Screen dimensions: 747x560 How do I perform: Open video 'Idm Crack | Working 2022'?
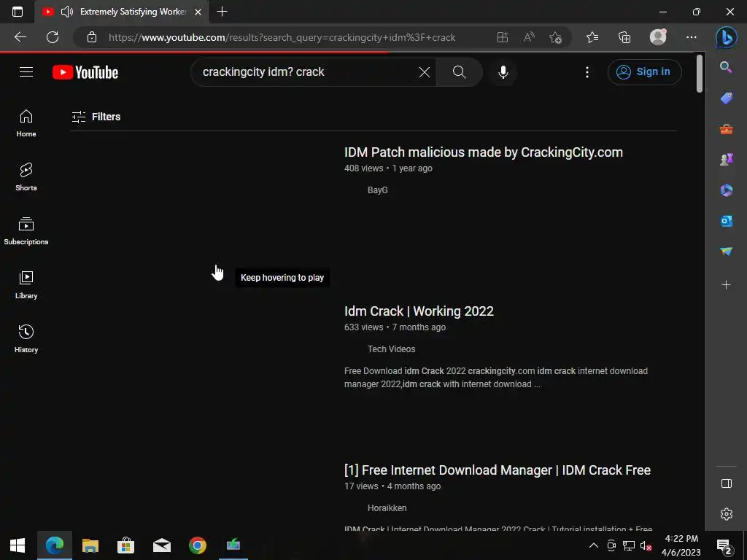(x=419, y=311)
